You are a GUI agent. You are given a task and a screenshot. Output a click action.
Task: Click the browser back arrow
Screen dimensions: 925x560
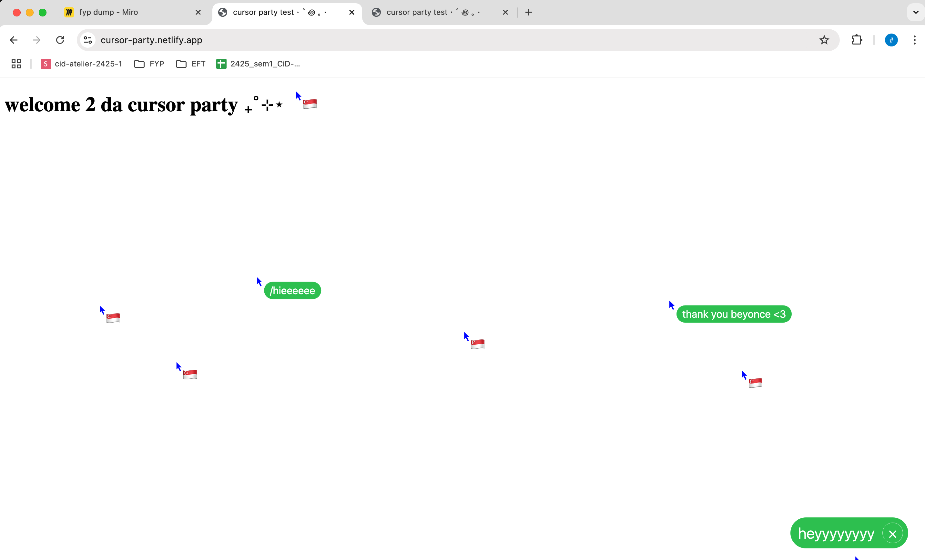click(x=14, y=40)
